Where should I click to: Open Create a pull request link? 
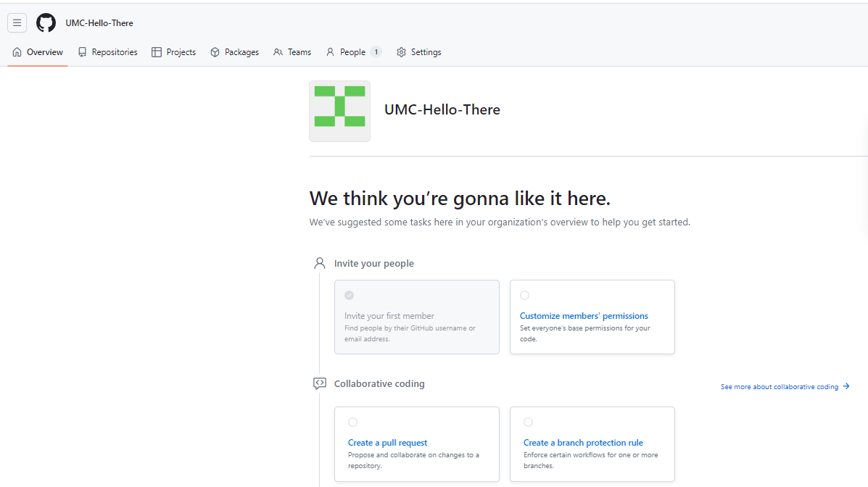(387, 443)
